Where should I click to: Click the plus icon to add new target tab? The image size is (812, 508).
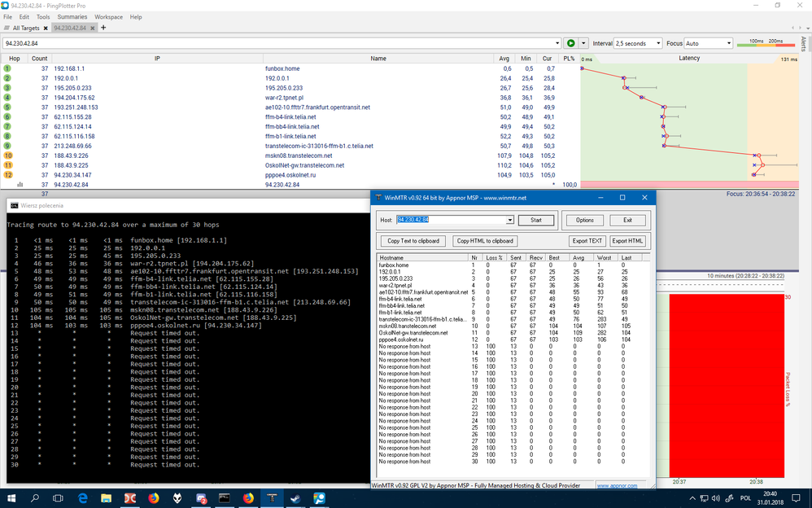click(x=103, y=27)
